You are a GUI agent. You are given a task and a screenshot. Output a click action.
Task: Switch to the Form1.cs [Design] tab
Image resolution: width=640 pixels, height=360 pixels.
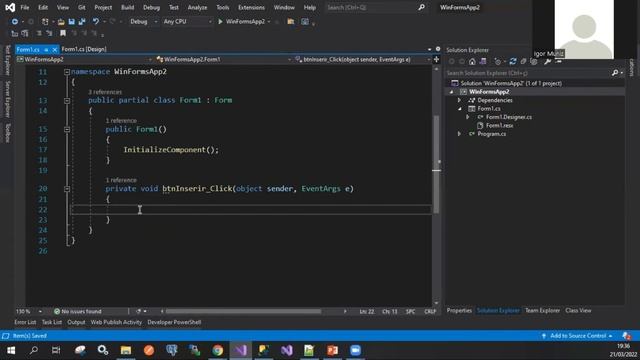pyautogui.click(x=84, y=49)
